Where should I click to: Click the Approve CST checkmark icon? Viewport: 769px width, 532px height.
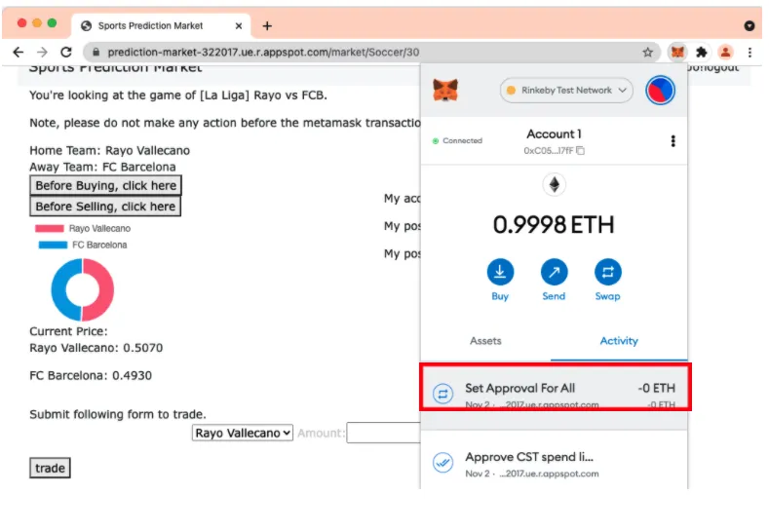(442, 463)
